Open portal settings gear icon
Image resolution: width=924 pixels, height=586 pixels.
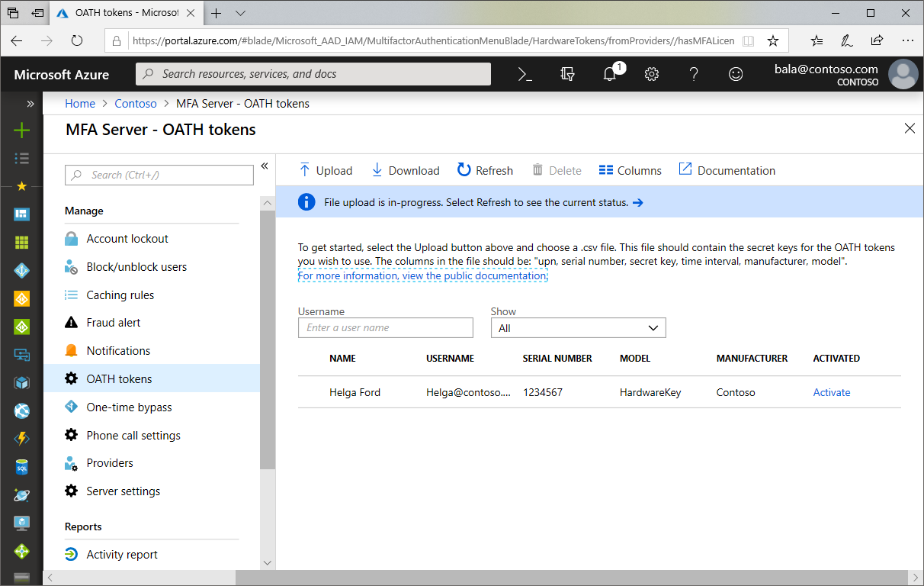point(651,74)
